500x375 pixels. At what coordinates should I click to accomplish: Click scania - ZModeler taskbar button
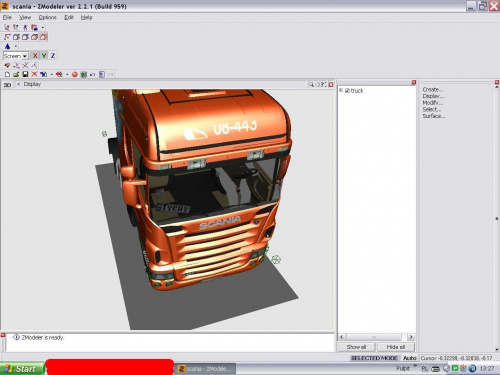pos(206,369)
